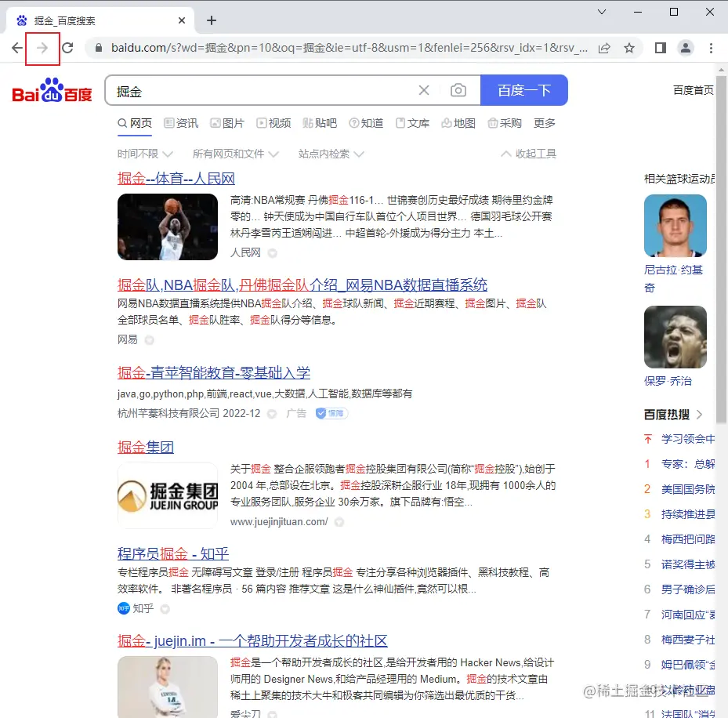This screenshot has height=718, width=728.
Task: Expand 时间不限 filter dropdown
Action: pos(145,154)
